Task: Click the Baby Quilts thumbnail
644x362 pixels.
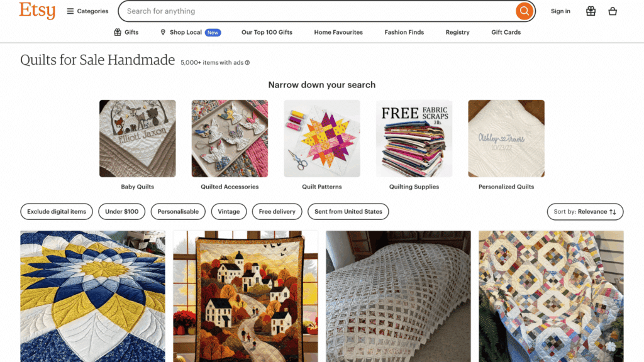Action: [x=137, y=138]
